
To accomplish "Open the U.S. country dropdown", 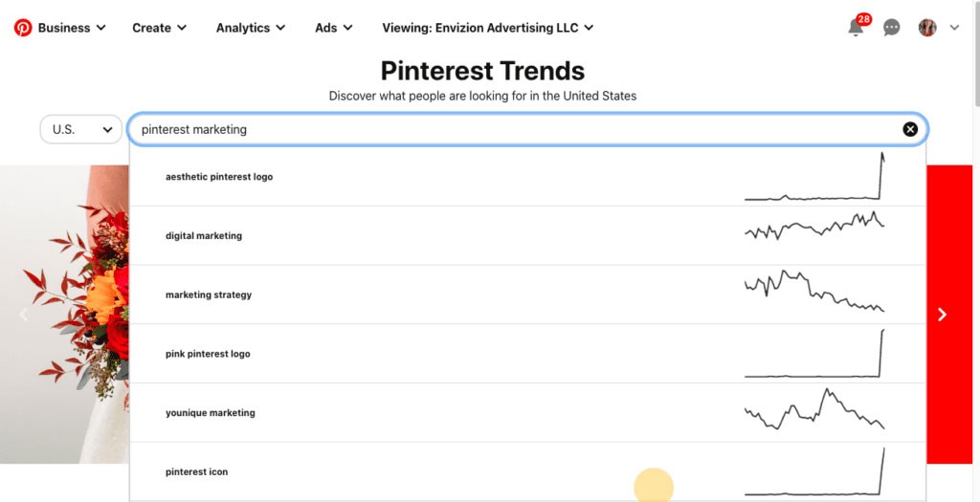I will pos(81,129).
